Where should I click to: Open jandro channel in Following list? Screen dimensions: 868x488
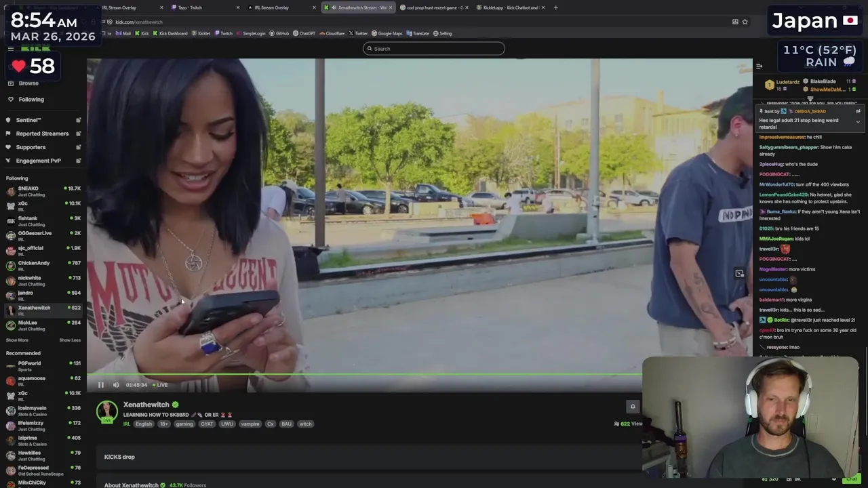click(43, 296)
